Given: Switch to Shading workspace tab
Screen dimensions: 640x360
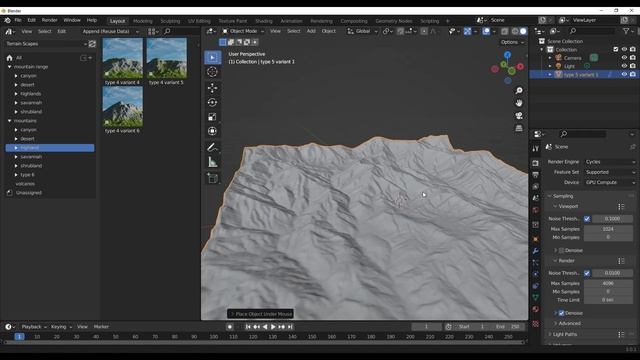Looking at the screenshot, I should pos(264,21).
